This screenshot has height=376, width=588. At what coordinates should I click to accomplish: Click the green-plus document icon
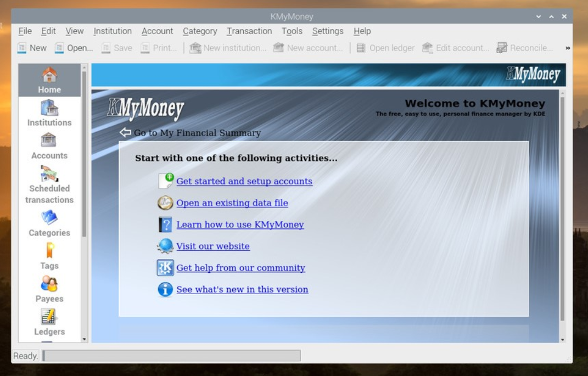[x=165, y=181]
